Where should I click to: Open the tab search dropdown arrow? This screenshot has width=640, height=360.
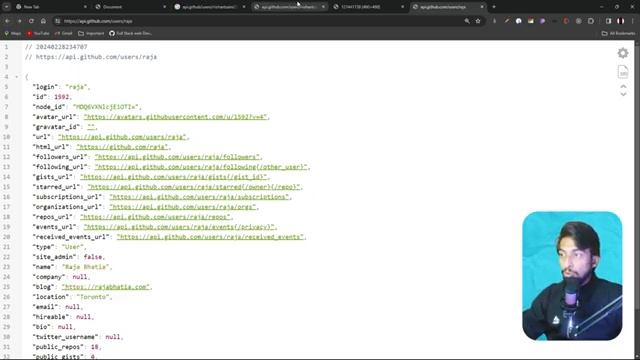click(6, 7)
